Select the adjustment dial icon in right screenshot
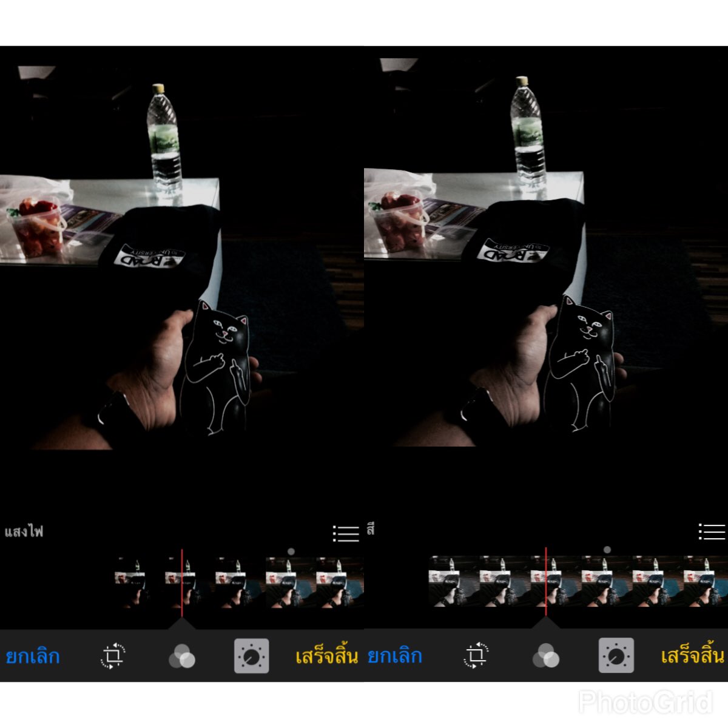Image resolution: width=728 pixels, height=728 pixels. coord(616,656)
